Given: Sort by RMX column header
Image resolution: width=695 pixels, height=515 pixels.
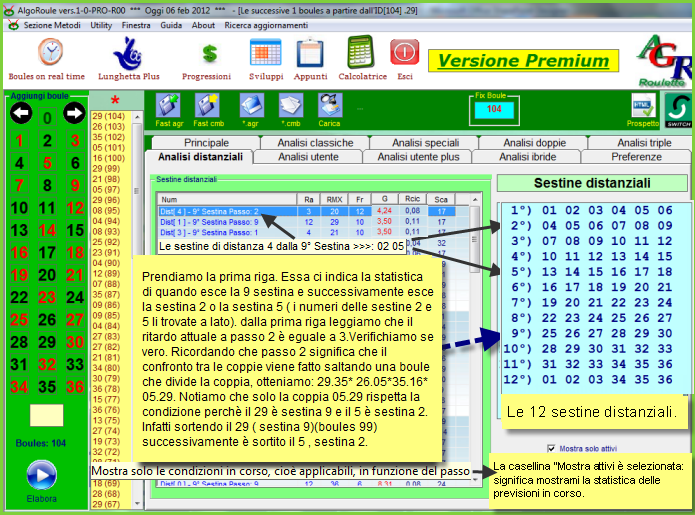Looking at the screenshot, I should click(335, 199).
